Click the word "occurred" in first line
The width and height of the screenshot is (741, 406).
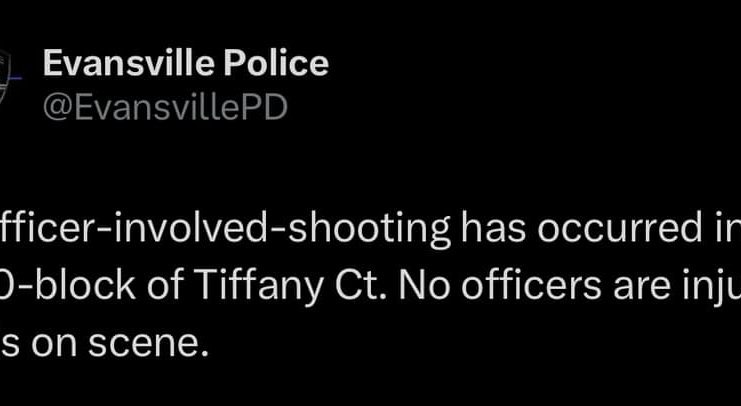coord(608,229)
